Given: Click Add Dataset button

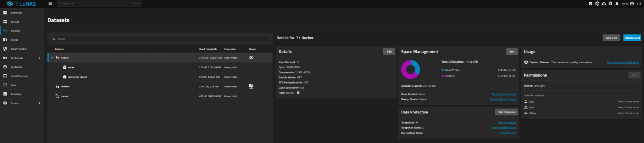Looking at the screenshot, I should [632, 38].
